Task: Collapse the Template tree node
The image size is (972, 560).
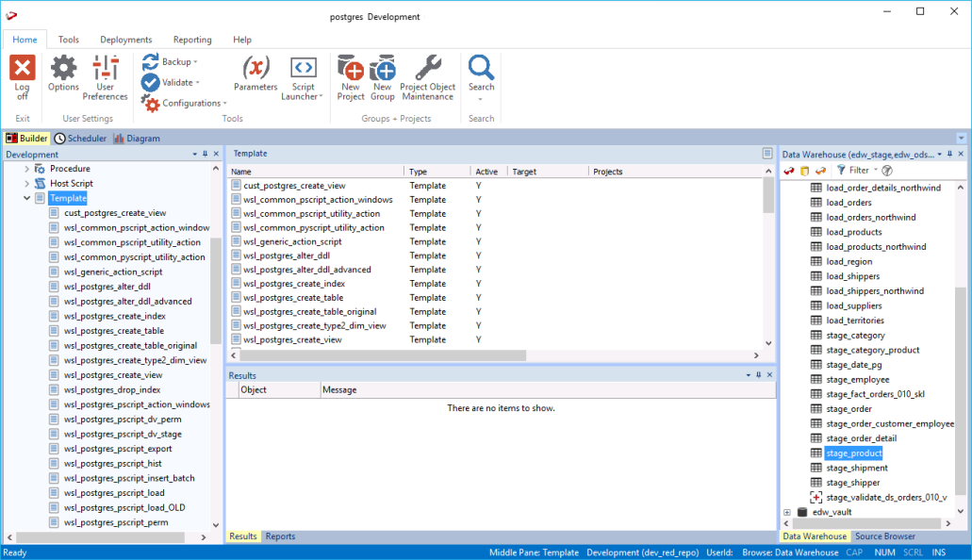Action: pyautogui.click(x=26, y=198)
